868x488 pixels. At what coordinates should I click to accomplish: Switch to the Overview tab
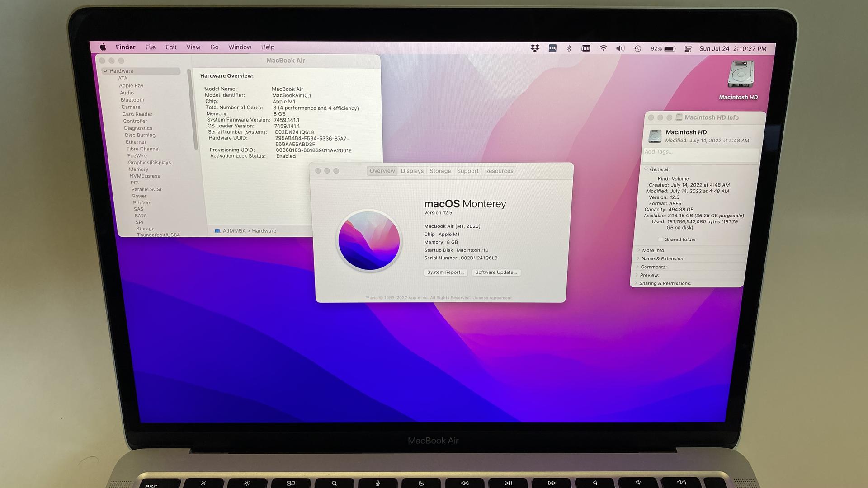coord(382,171)
